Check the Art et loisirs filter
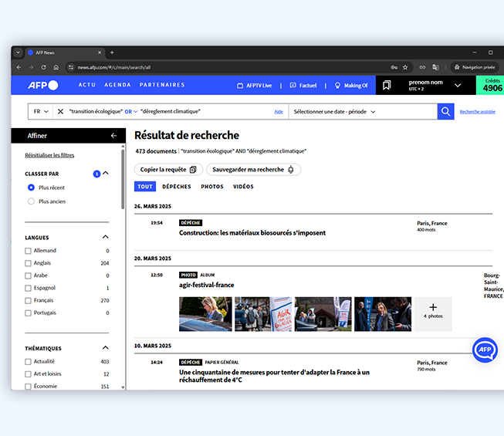The image size is (504, 436). point(28,374)
